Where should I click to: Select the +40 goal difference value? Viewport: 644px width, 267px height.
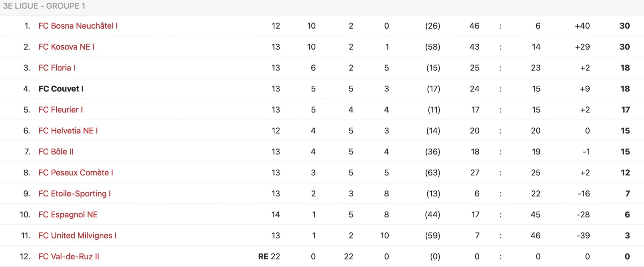582,26
